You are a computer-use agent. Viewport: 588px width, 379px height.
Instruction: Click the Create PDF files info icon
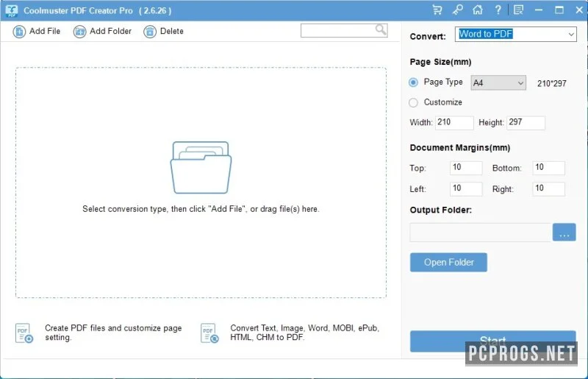(x=24, y=333)
